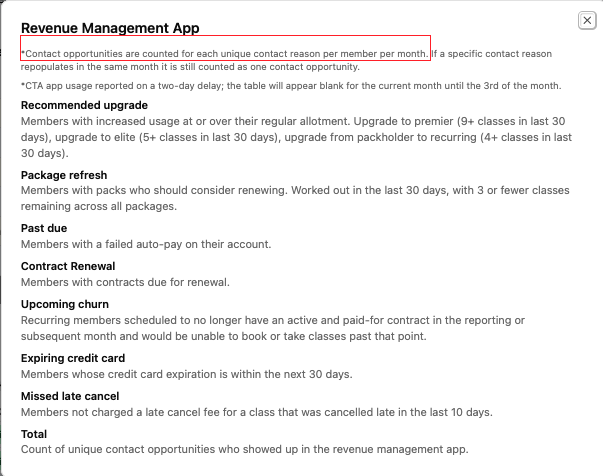603x476 pixels.
Task: Click 'Members whose credit card expiration' text
Action: click(187, 374)
